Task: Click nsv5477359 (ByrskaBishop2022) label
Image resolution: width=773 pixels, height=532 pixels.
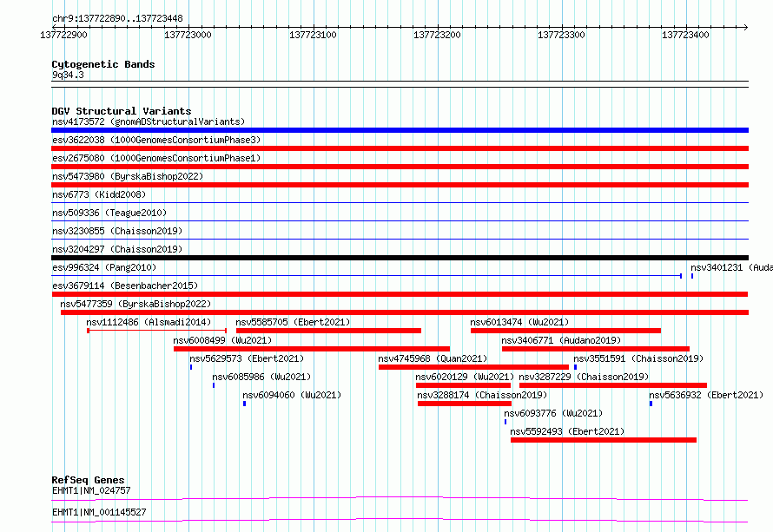Action: pos(135,304)
